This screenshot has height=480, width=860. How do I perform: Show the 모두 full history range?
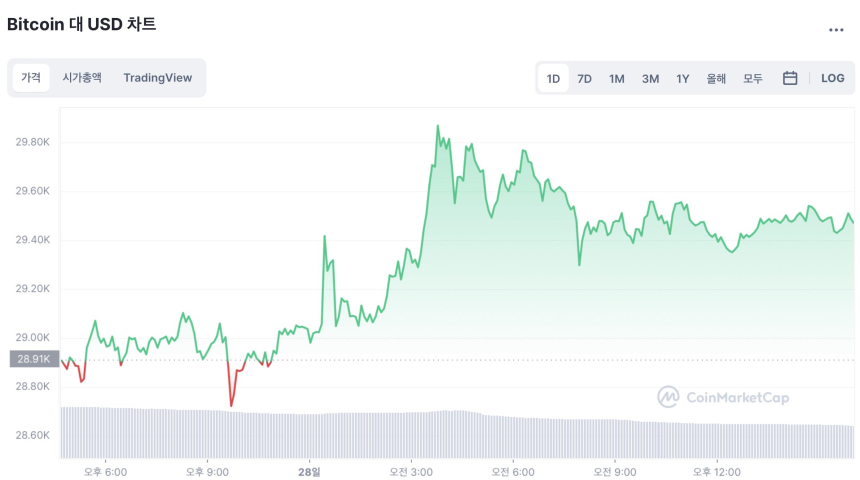click(x=753, y=78)
